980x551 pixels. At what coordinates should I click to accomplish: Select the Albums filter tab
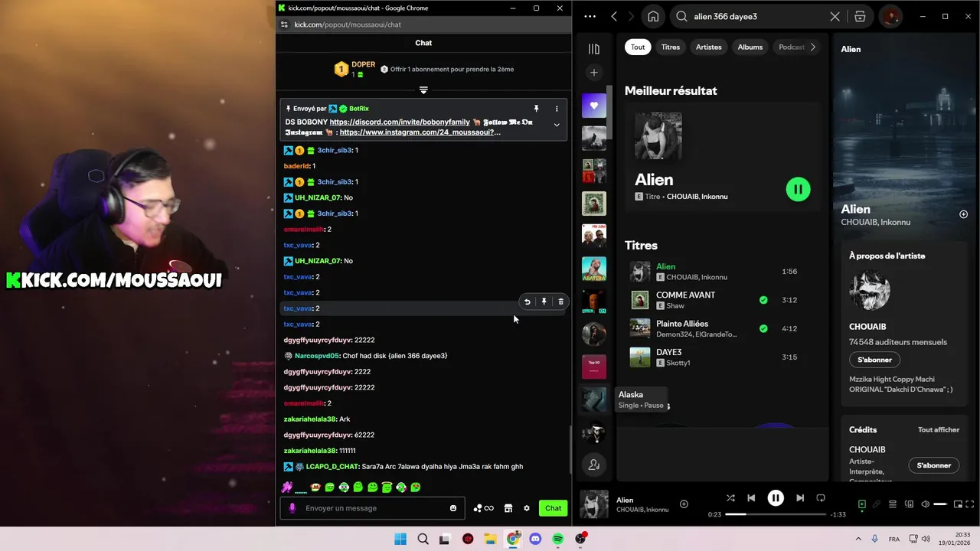(x=750, y=47)
